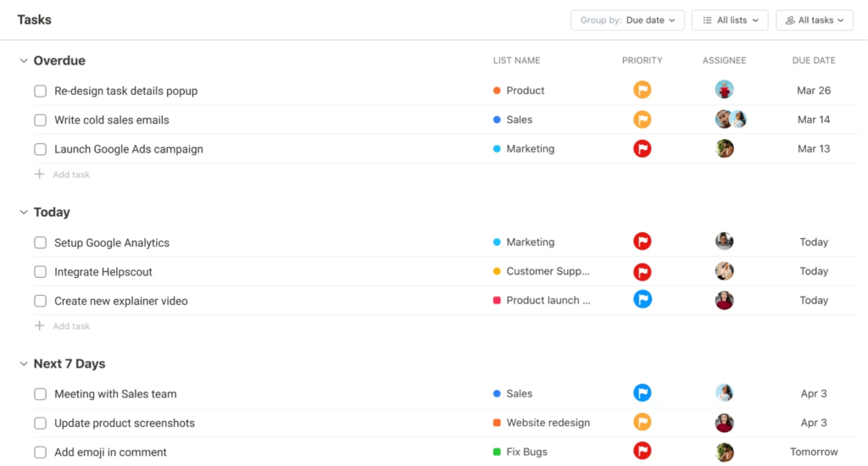Collapse the Today section chevron
Image resolution: width=868 pixels, height=466 pixels.
[23, 212]
